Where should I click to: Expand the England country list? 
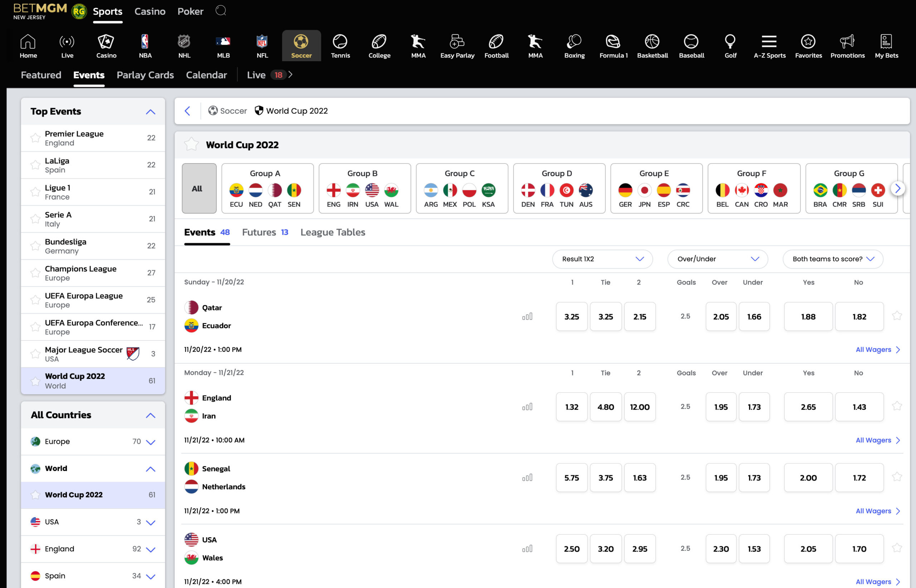(151, 549)
